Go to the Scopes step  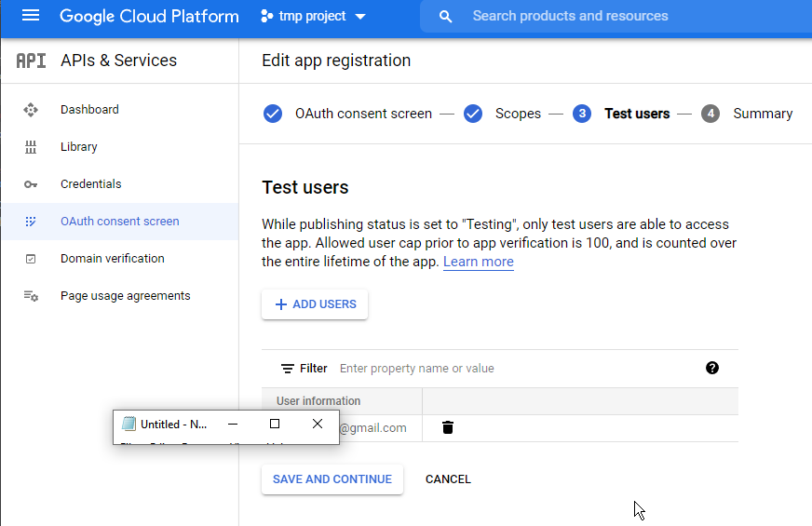(x=517, y=114)
